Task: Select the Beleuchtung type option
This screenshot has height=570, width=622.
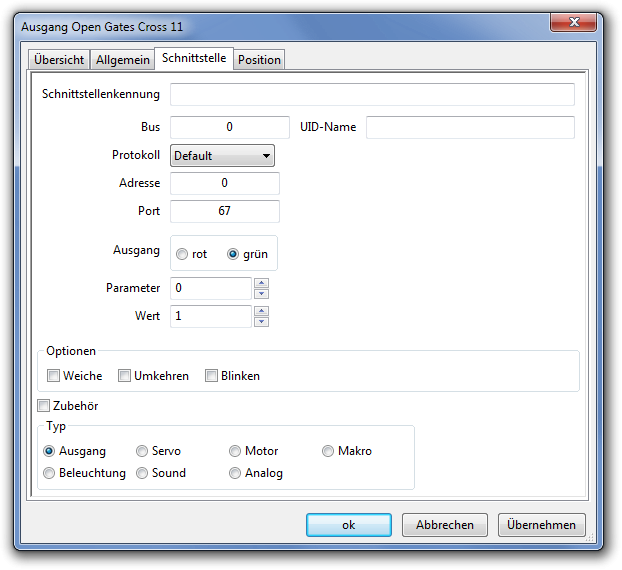Action: click(50, 473)
